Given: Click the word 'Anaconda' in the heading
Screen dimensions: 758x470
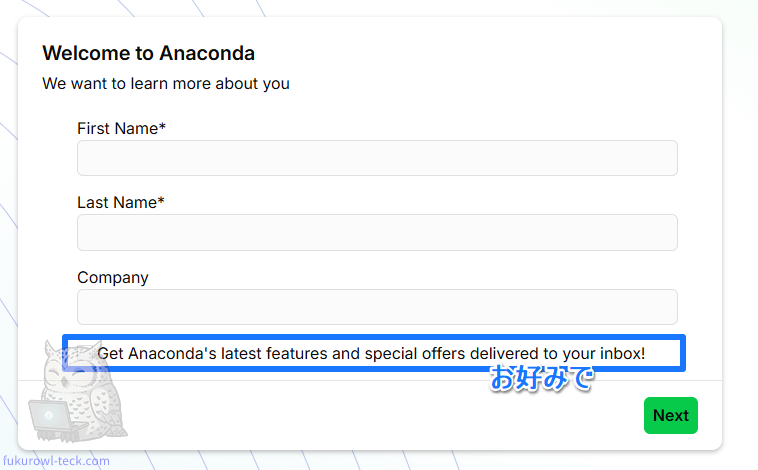Looking at the screenshot, I should 207,53.
